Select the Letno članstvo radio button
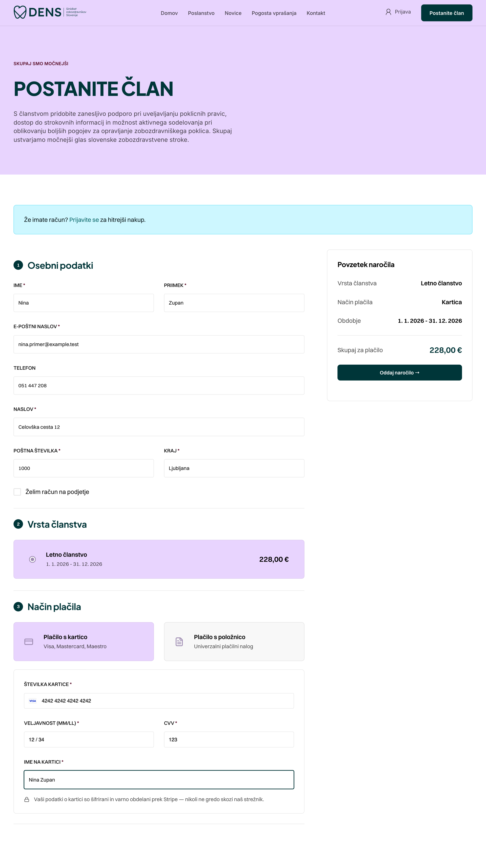486x868 pixels. 32,559
